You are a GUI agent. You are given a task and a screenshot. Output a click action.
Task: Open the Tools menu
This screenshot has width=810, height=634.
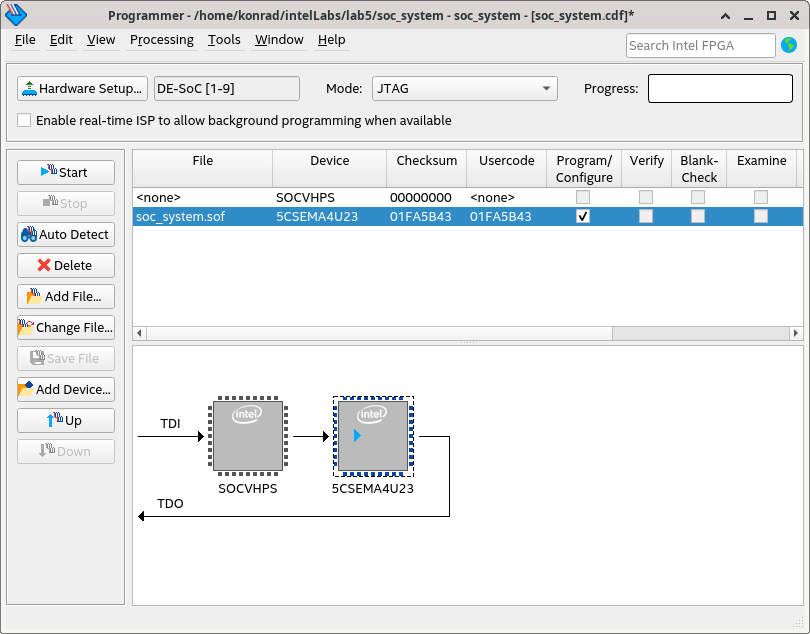[x=224, y=40]
